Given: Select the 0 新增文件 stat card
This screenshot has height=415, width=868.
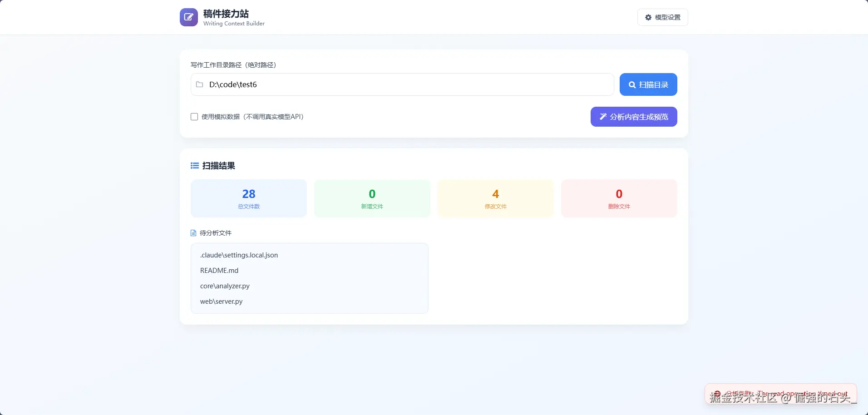Looking at the screenshot, I should [372, 198].
